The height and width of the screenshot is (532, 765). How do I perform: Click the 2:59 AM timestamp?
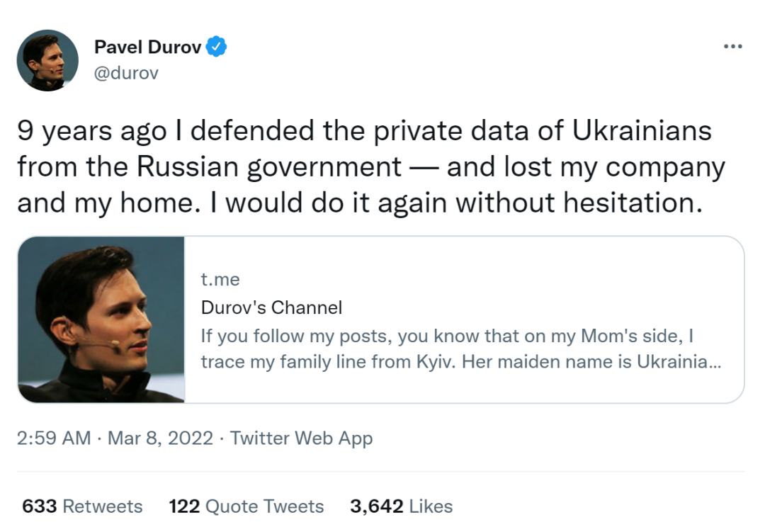tap(54, 438)
